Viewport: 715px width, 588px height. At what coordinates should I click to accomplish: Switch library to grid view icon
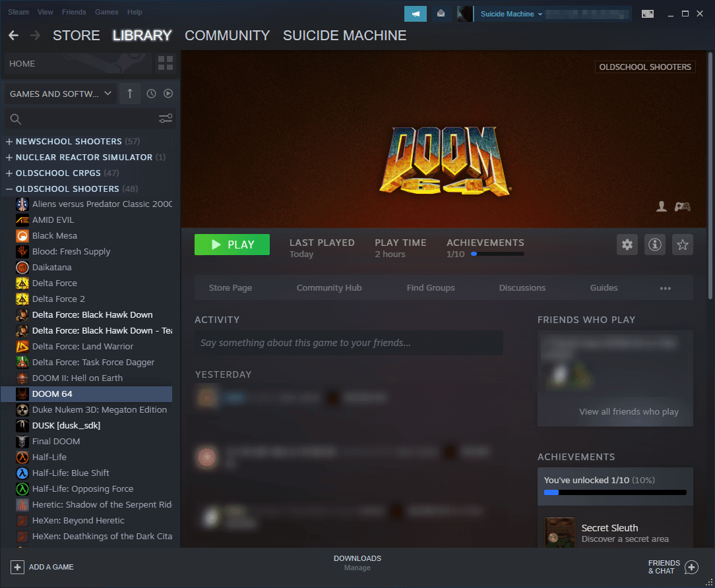point(166,64)
